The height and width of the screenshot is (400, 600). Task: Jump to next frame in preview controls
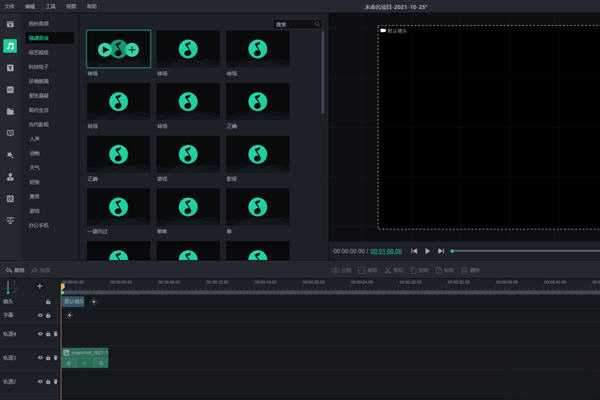(x=441, y=251)
